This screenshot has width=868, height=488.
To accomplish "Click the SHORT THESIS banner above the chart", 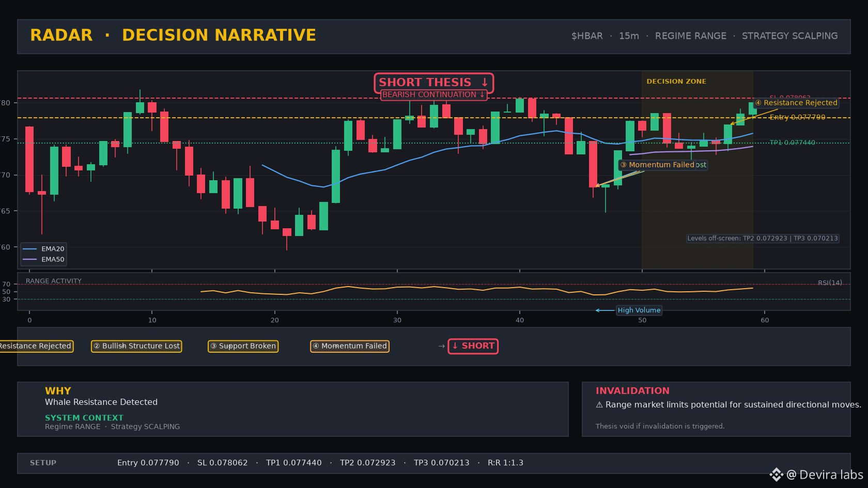I will pyautogui.click(x=434, y=83).
